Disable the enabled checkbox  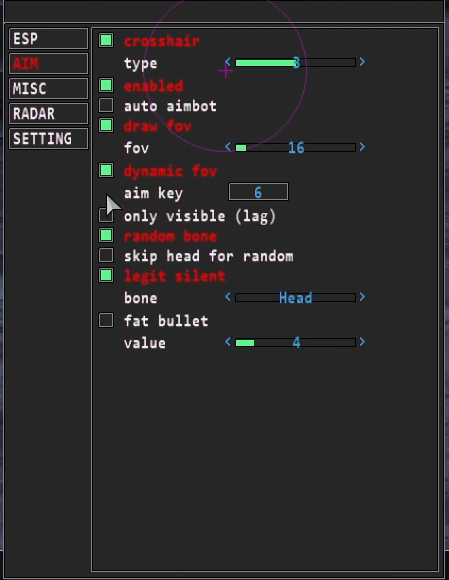[106, 85]
